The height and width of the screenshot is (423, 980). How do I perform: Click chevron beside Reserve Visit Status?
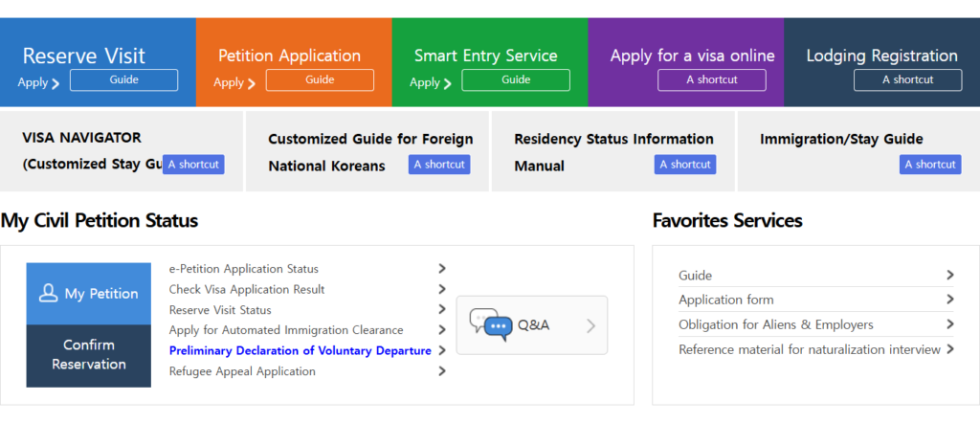click(442, 309)
